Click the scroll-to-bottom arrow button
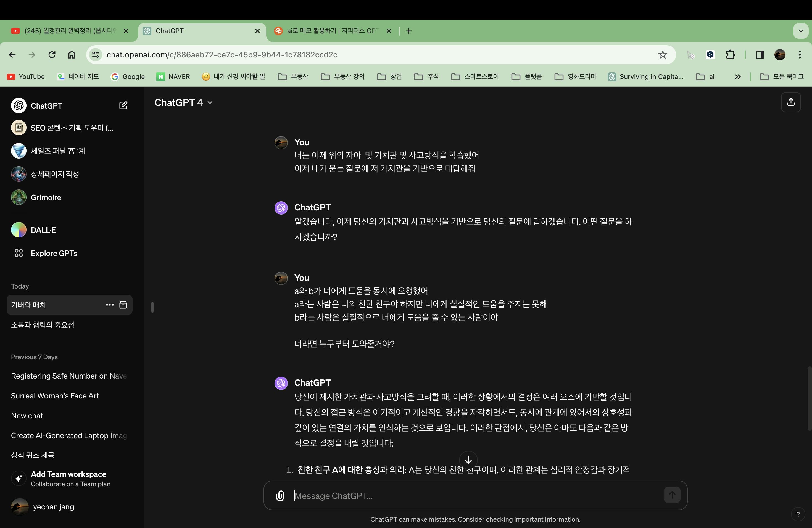 (468, 460)
